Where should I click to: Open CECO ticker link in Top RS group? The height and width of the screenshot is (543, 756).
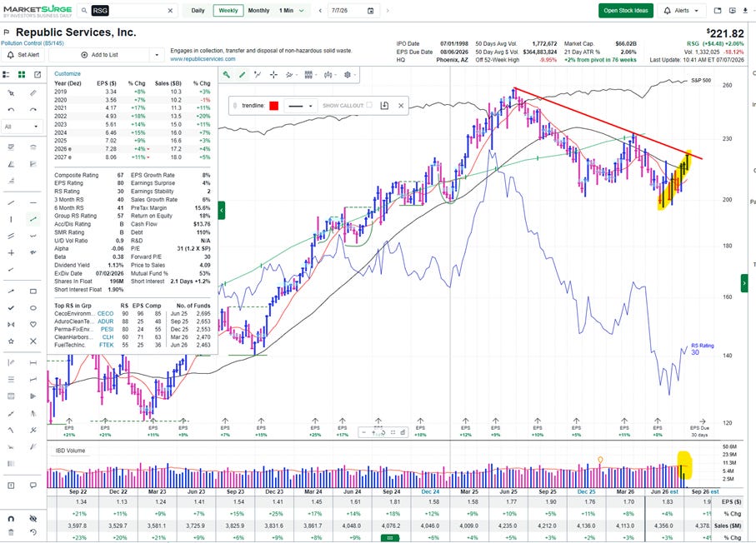(106, 314)
